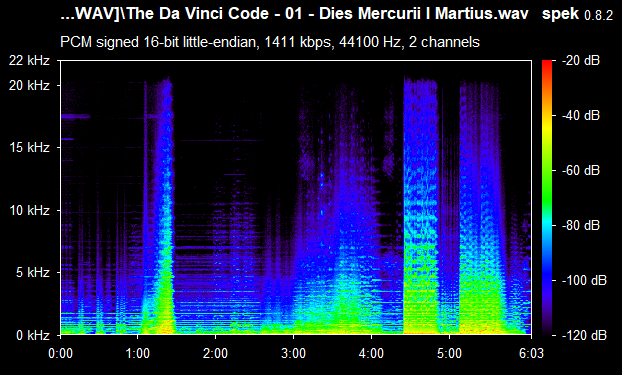Click the file name title text
The image size is (622, 375).
(294, 14)
